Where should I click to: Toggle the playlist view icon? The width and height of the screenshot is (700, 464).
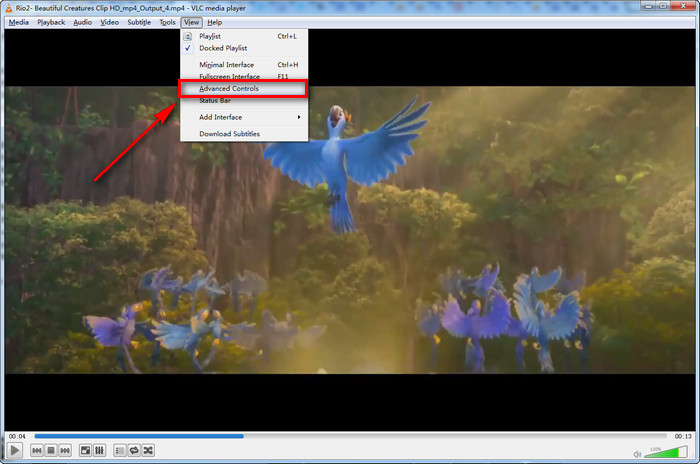[x=120, y=451]
